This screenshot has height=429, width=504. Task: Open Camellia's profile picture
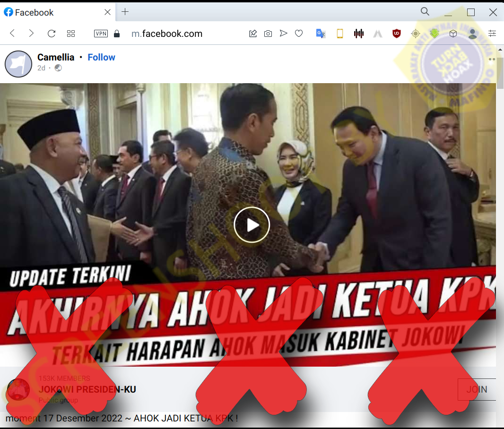[x=18, y=64]
